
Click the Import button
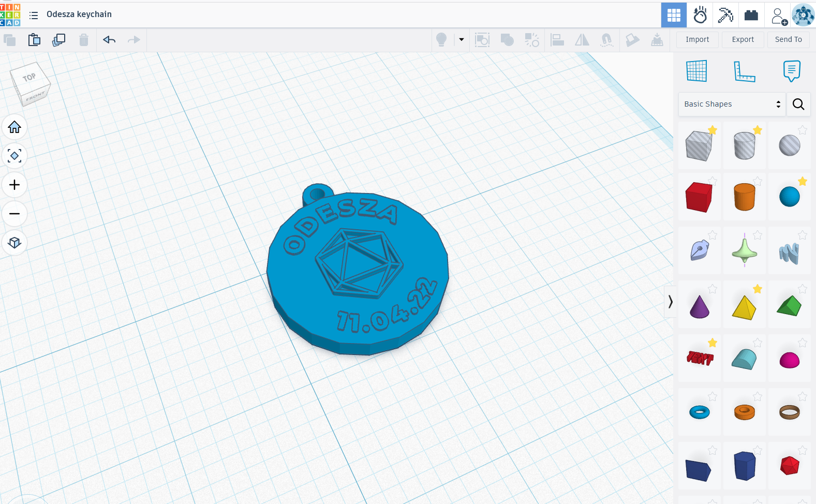[x=698, y=40]
